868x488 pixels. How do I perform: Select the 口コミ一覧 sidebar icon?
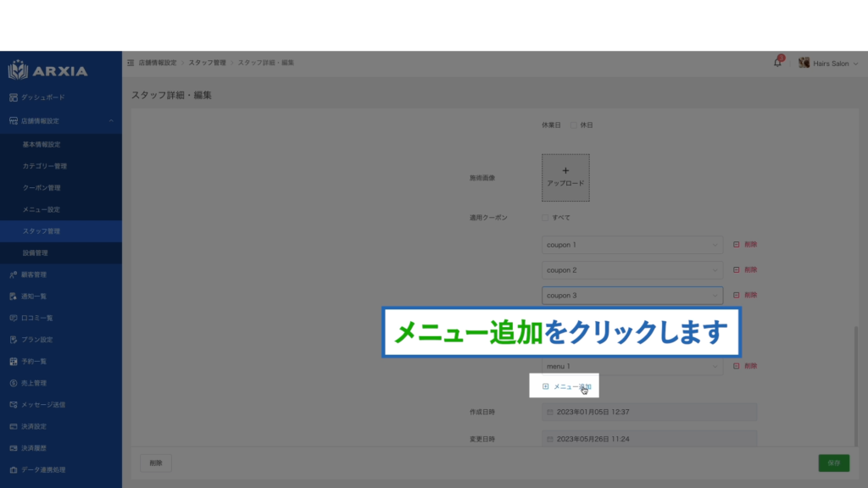14,319
